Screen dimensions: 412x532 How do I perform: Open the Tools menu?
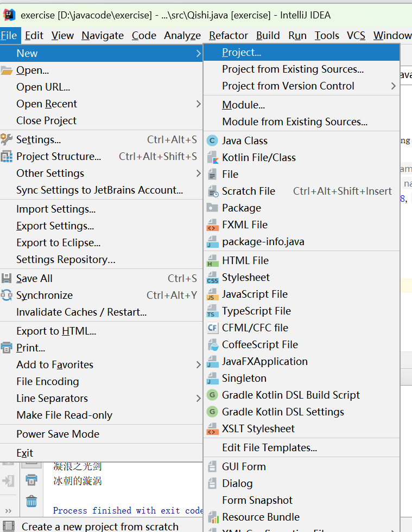tap(327, 36)
